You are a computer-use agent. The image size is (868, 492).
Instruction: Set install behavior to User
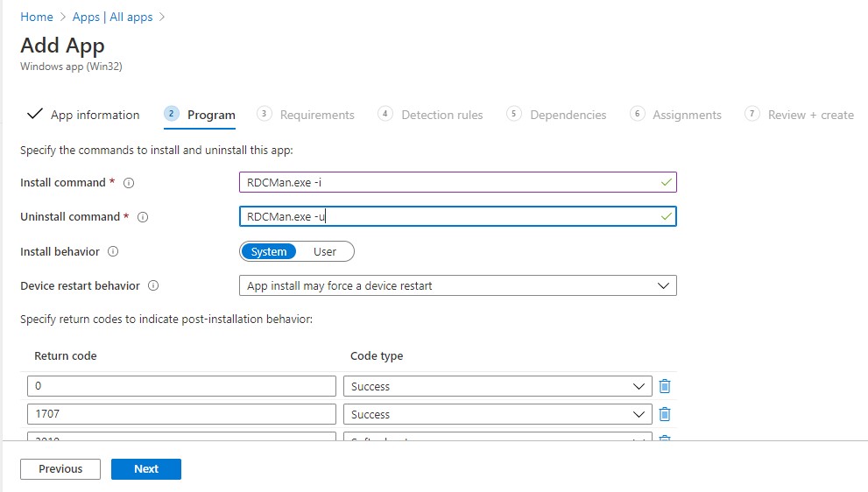pyautogui.click(x=325, y=251)
